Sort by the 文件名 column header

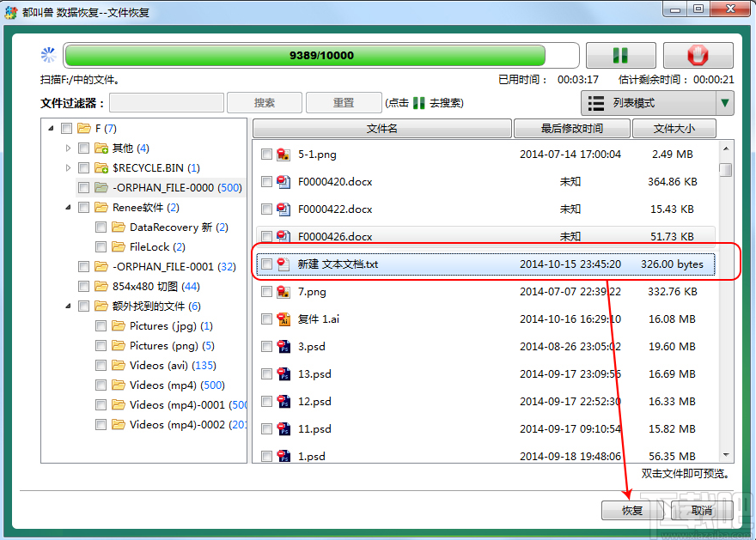[381, 129]
